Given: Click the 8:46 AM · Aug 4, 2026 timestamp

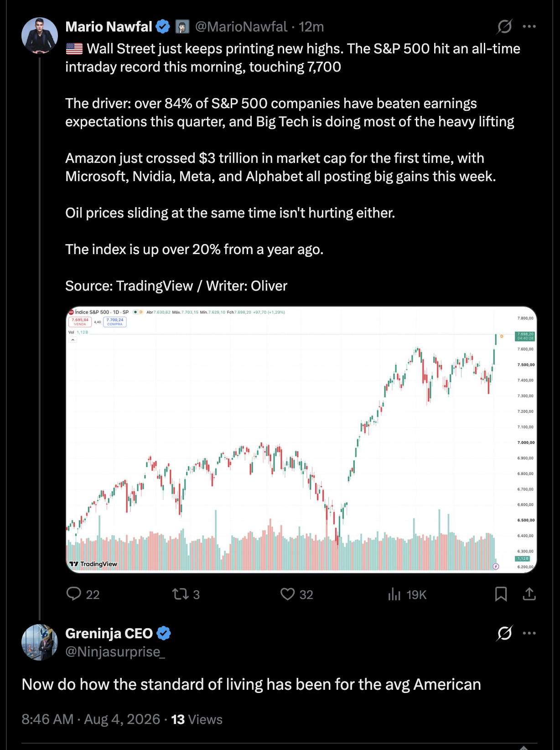Looking at the screenshot, I should 91,719.
